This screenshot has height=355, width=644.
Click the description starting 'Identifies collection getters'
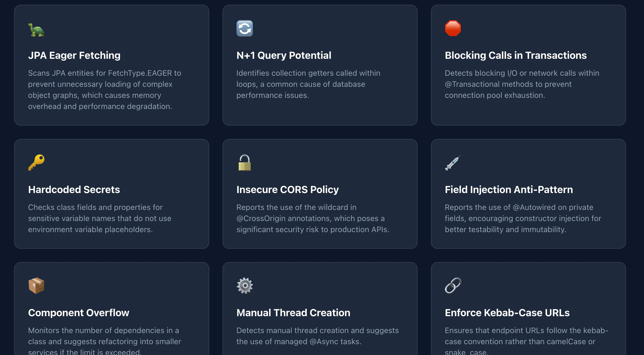coord(308,84)
